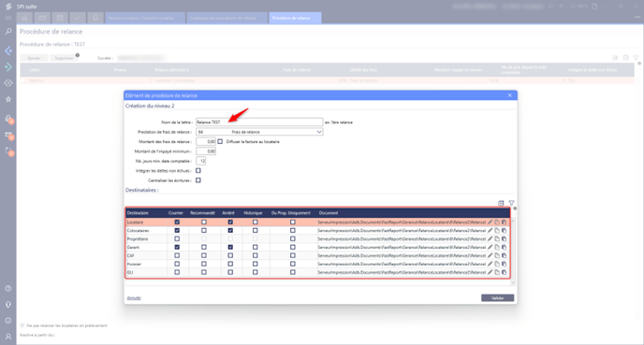The image size is (644, 345).
Task: Click Nb. jours min. date comptable field
Action: [x=201, y=161]
